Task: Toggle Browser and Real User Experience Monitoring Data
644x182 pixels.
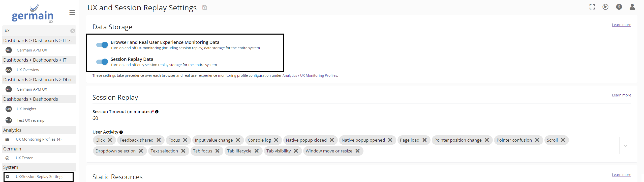Action: pos(102,45)
